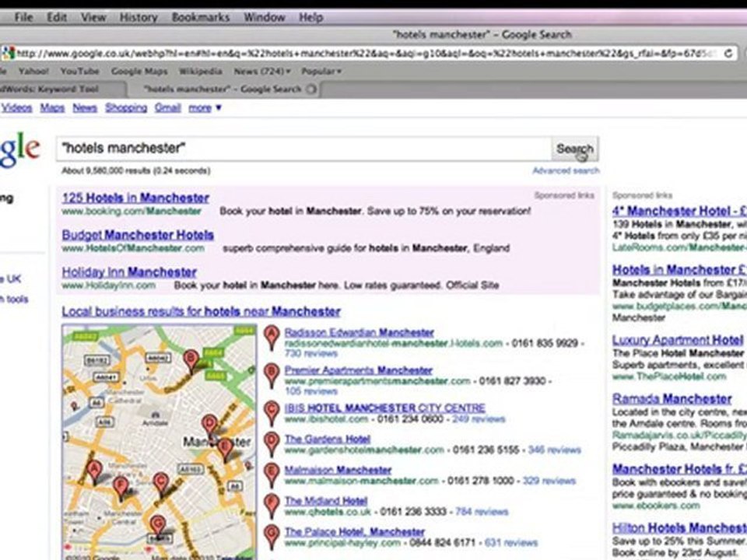View the 784 reviews for The Midland Hotel
The height and width of the screenshot is (560, 747).
[482, 512]
